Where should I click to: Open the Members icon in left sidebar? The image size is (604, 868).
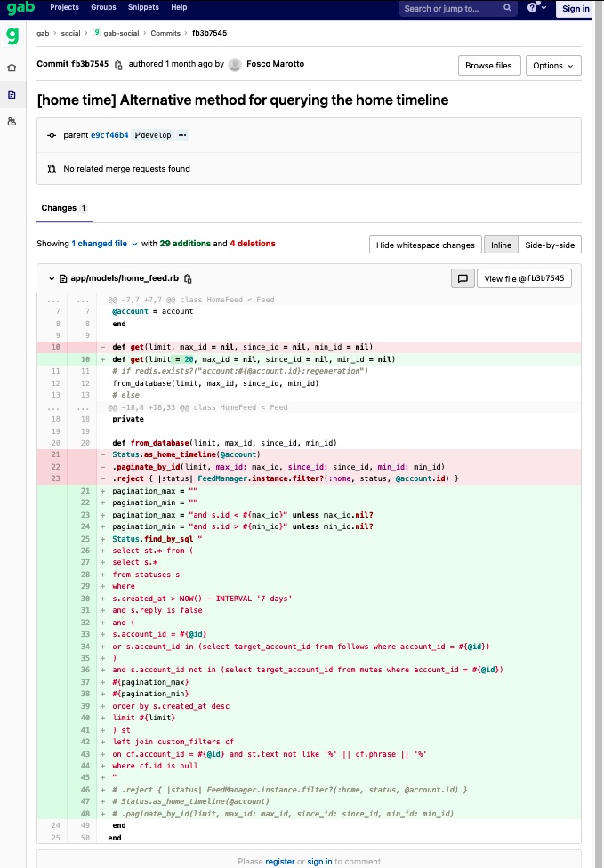(x=12, y=121)
